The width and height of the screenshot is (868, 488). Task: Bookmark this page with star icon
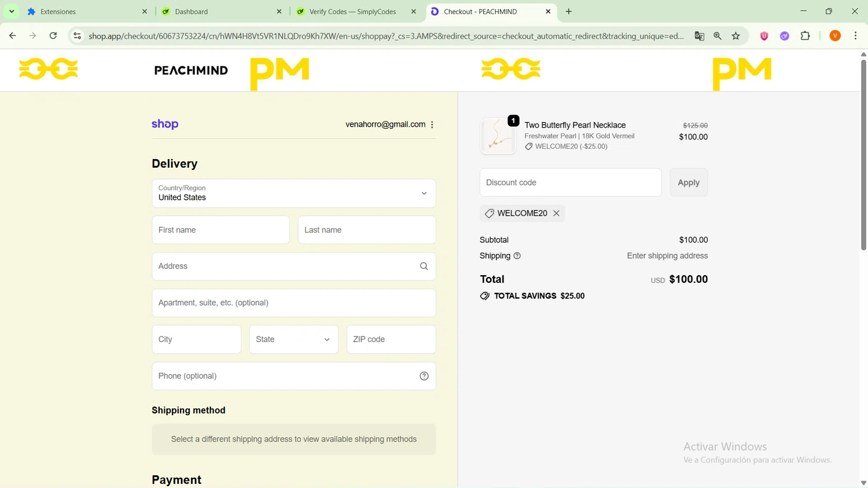coord(736,36)
